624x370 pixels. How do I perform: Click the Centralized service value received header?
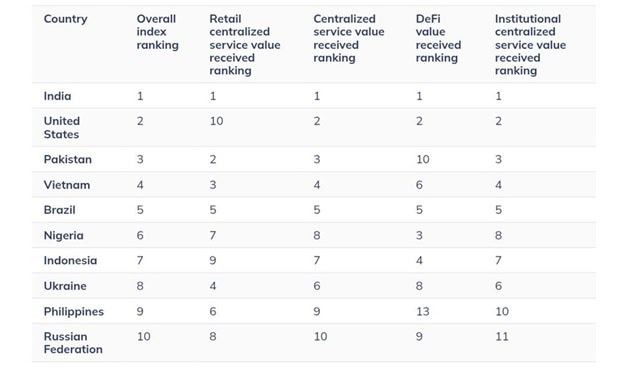pos(349,38)
